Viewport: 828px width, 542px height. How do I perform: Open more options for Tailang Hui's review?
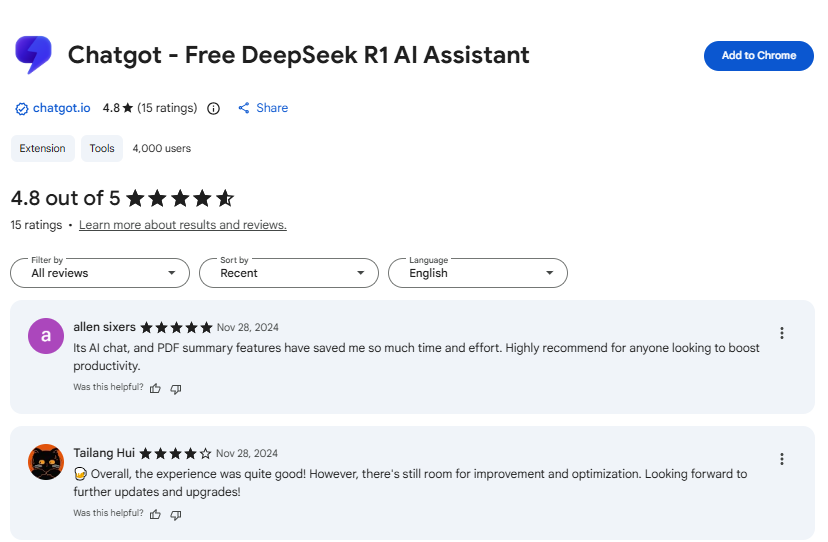782,459
